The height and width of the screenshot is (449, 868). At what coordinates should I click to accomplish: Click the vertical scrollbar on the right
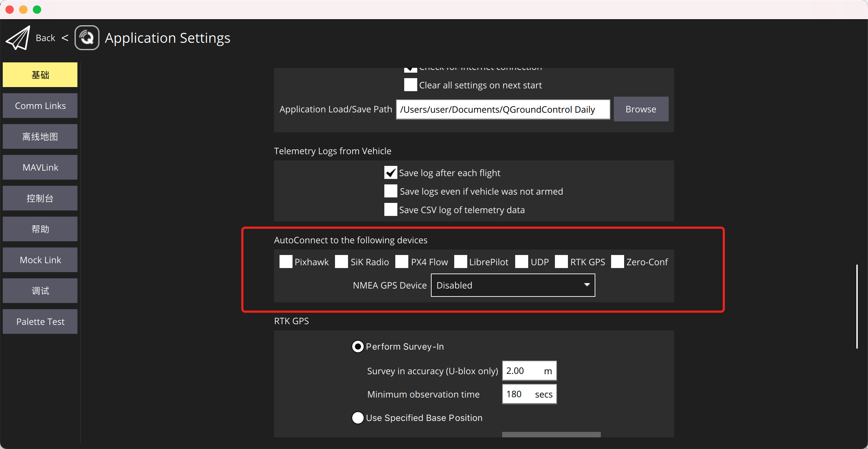pyautogui.click(x=857, y=306)
